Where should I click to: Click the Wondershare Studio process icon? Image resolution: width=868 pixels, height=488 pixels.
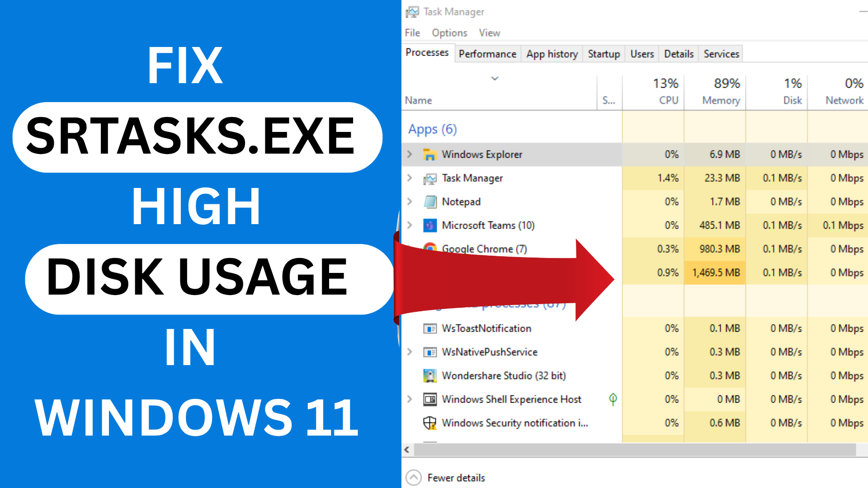pos(429,375)
